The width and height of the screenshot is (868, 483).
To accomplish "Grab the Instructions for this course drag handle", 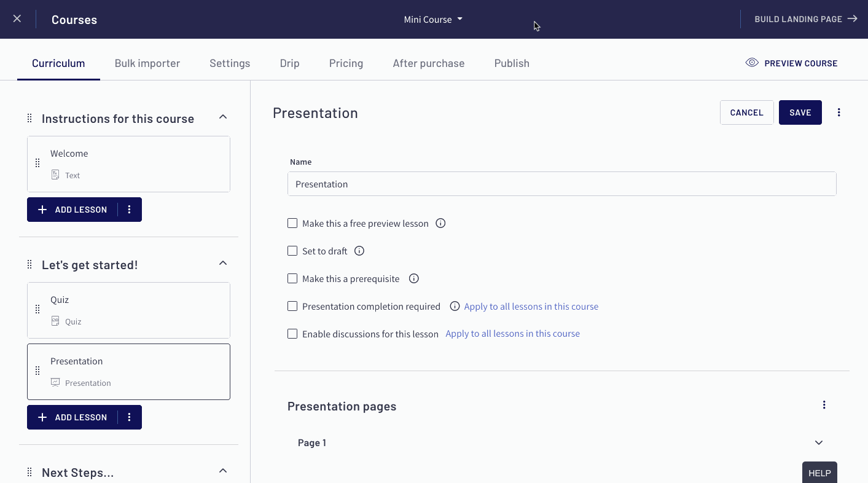I will click(29, 118).
